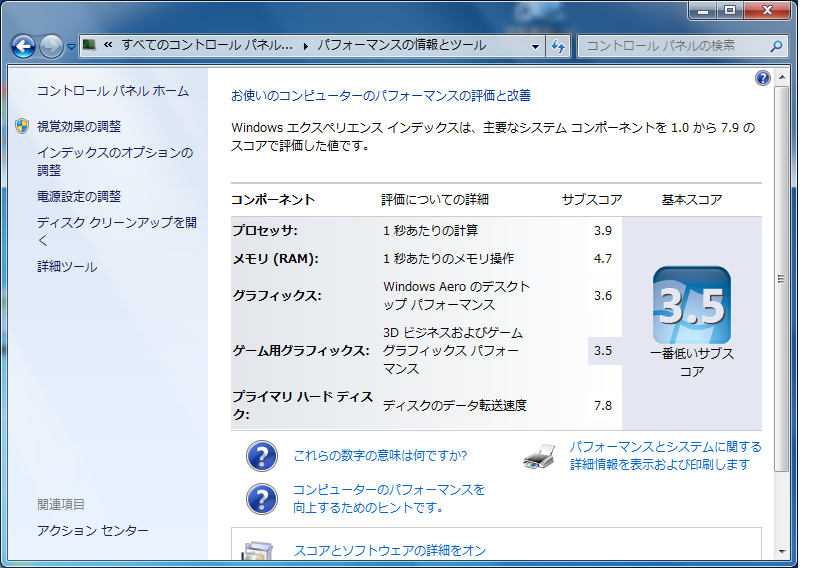Click the 3.5 base score badge
The width and height of the screenshot is (819, 568).
pyautogui.click(x=691, y=306)
